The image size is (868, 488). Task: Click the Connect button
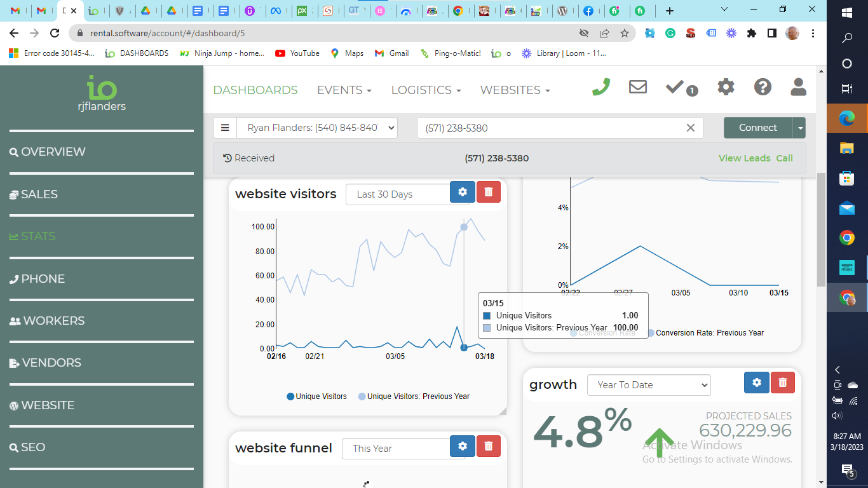point(757,128)
